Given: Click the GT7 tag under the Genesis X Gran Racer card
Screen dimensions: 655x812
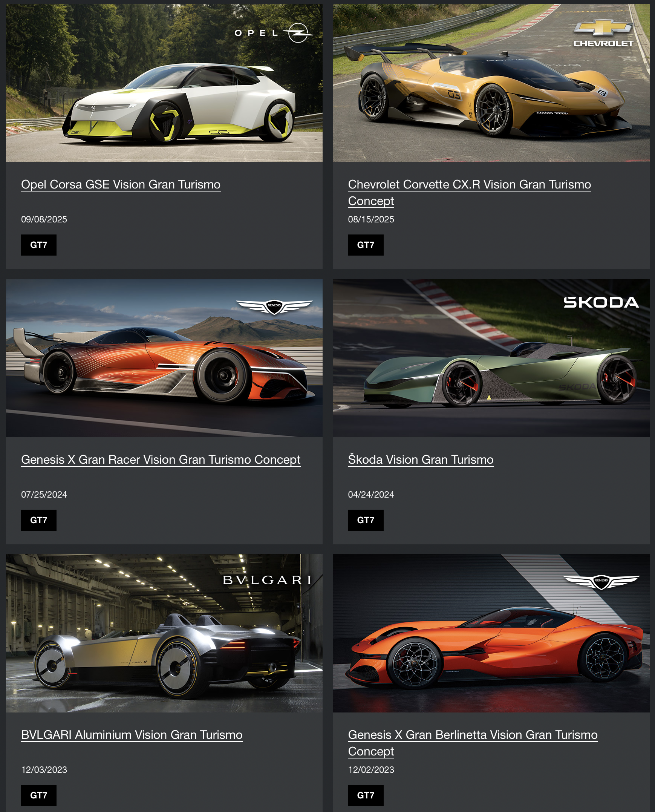Looking at the screenshot, I should [39, 520].
